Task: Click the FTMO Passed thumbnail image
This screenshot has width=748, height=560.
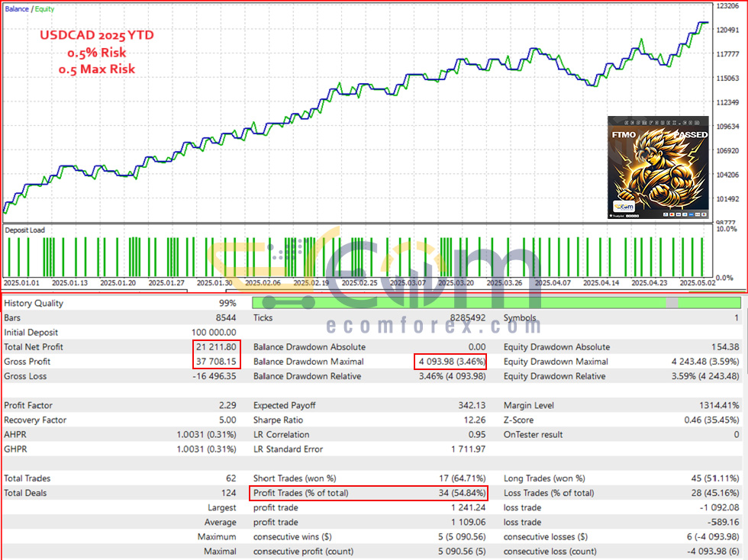Action: [658, 167]
